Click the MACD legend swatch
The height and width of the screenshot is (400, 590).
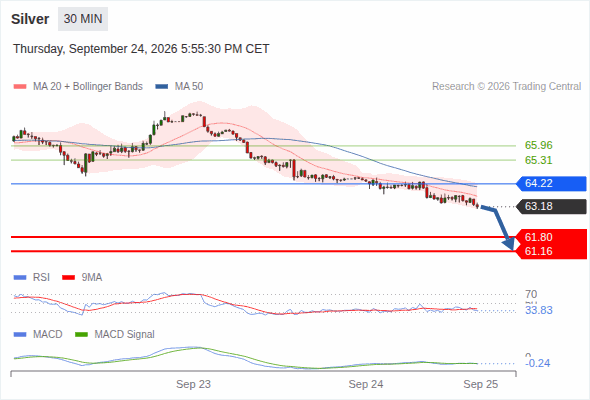pyautogui.click(x=20, y=335)
